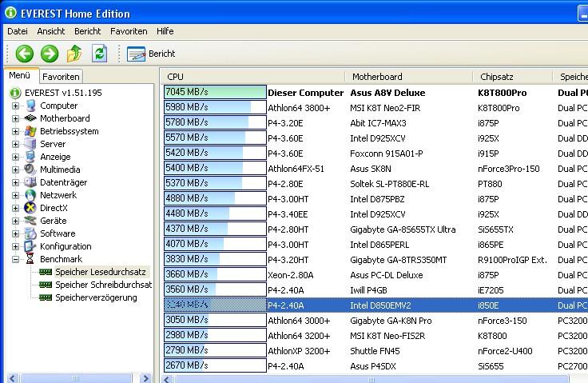The width and height of the screenshot is (588, 383).
Task: Open the Favoriten menu in menu bar
Action: [129, 31]
